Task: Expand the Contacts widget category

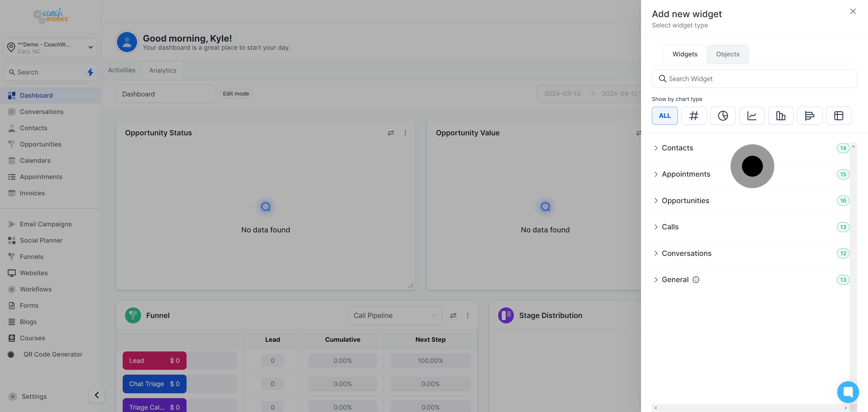Action: pyautogui.click(x=677, y=148)
